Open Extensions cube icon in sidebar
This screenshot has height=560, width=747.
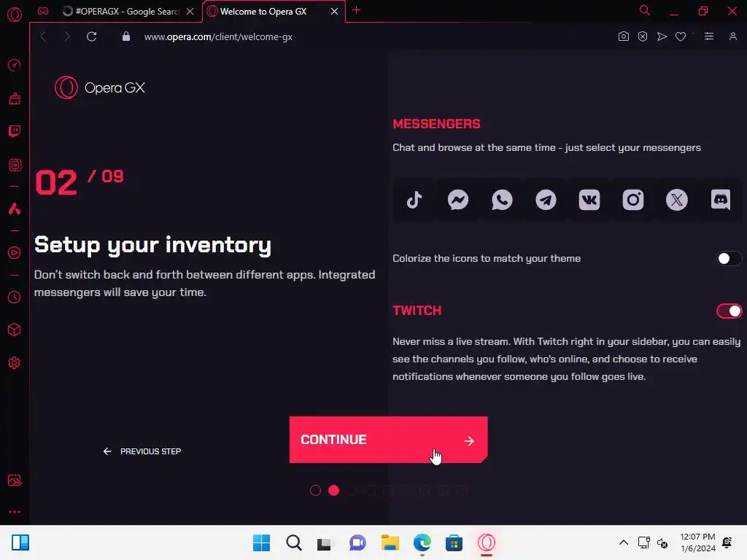coord(15,330)
